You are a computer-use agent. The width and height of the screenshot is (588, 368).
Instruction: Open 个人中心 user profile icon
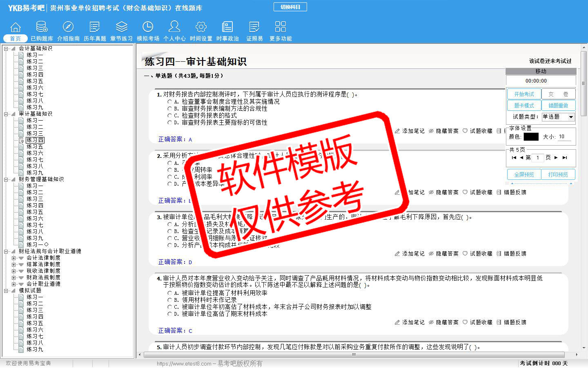[174, 27]
